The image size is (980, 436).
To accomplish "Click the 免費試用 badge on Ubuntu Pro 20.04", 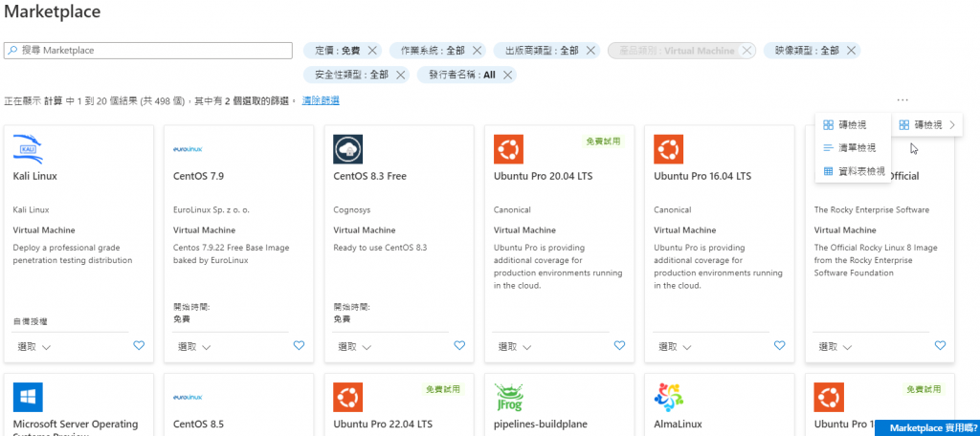I will [x=603, y=142].
